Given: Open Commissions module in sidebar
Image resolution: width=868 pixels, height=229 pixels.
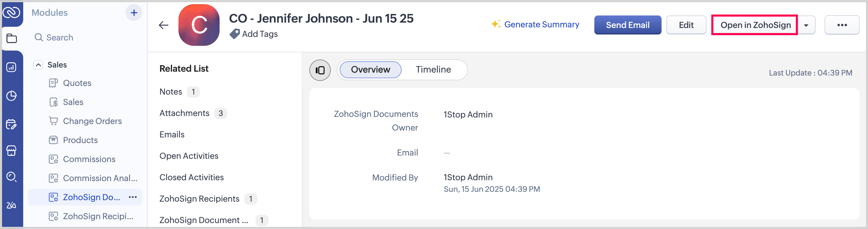Looking at the screenshot, I should coord(89,159).
